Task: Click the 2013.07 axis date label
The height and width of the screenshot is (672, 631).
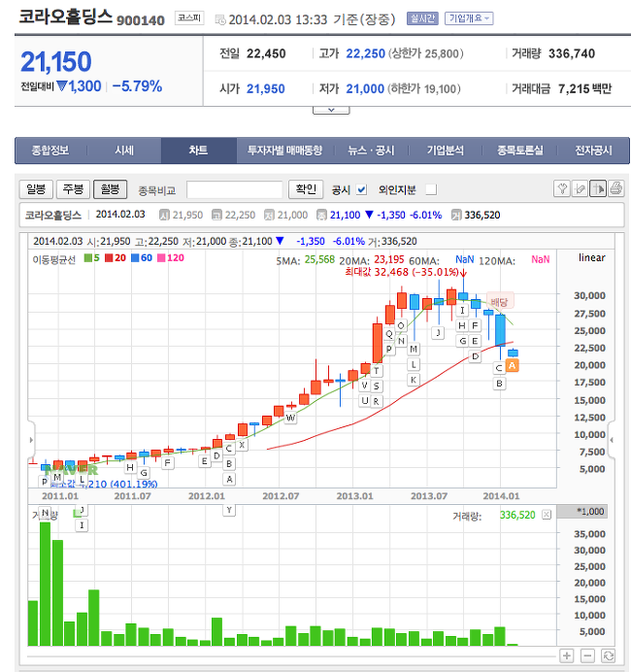Action: tap(429, 496)
